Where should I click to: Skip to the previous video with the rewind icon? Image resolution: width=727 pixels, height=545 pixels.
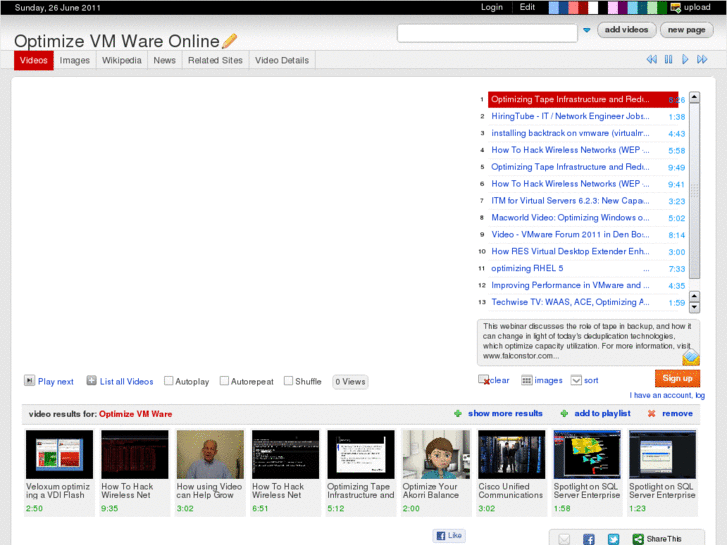(651, 60)
